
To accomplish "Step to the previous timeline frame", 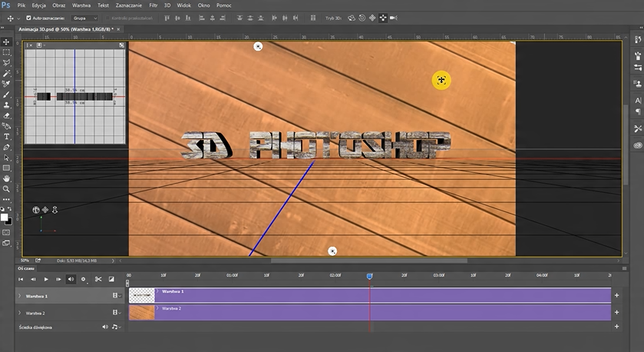I will (x=33, y=279).
